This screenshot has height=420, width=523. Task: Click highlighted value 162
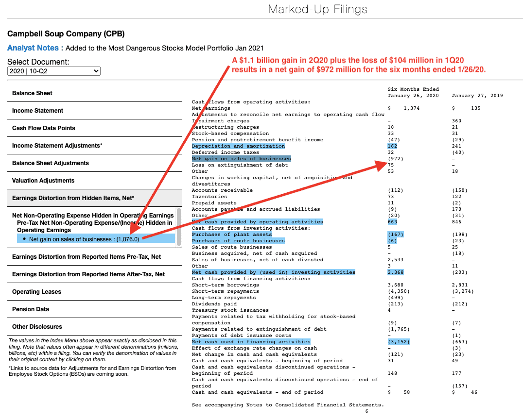click(x=392, y=146)
